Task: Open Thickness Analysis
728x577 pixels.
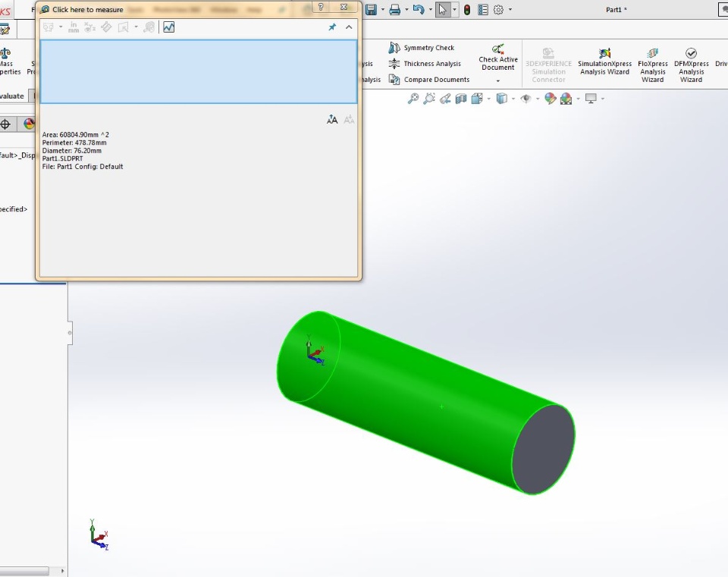Action: [425, 64]
